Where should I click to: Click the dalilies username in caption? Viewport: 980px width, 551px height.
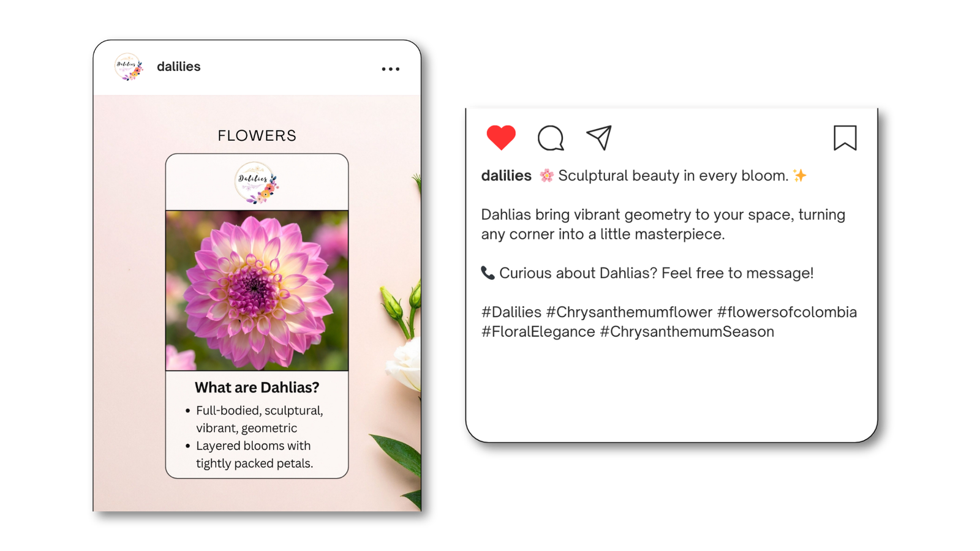coord(506,176)
